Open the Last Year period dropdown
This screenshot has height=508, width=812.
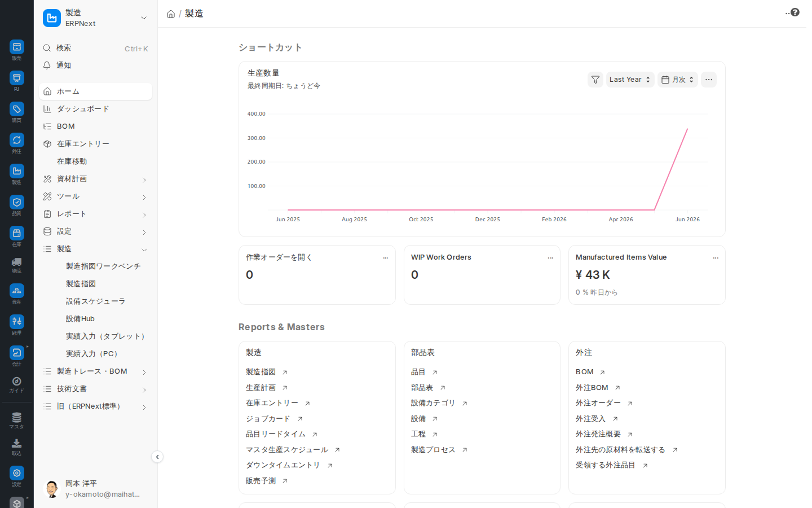pos(630,80)
